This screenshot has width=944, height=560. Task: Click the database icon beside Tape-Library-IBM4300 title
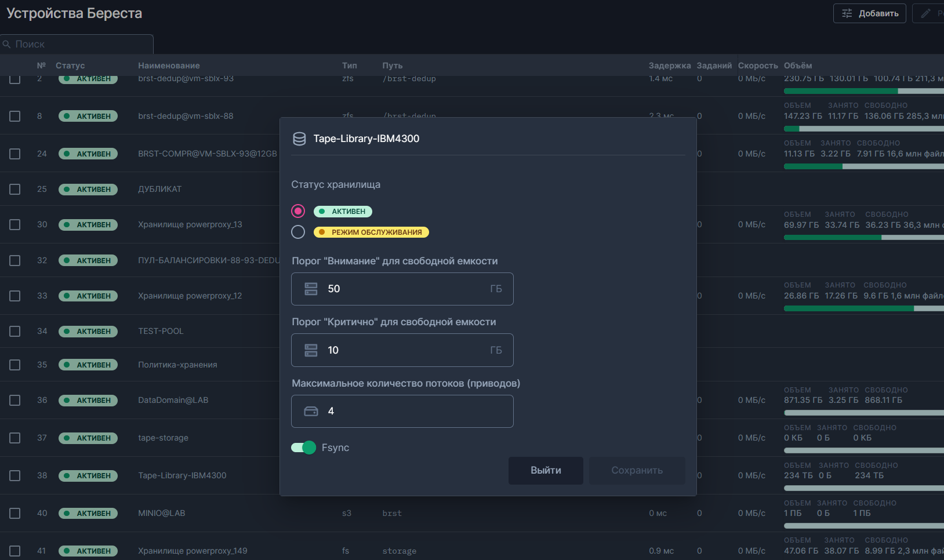tap(299, 139)
